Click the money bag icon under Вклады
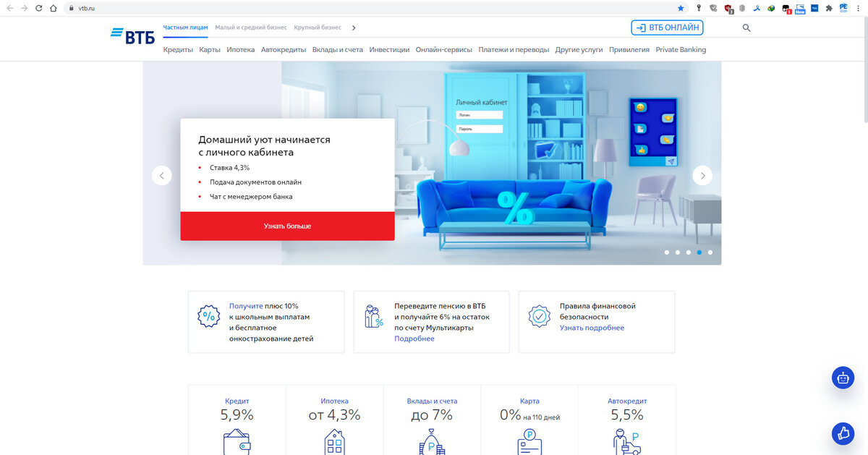The height and width of the screenshot is (455, 868). (432, 442)
